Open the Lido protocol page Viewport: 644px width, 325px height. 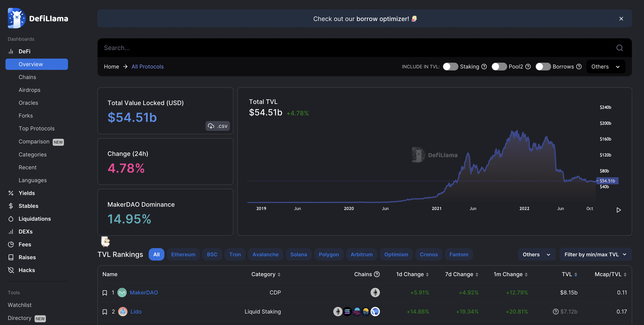(136, 312)
